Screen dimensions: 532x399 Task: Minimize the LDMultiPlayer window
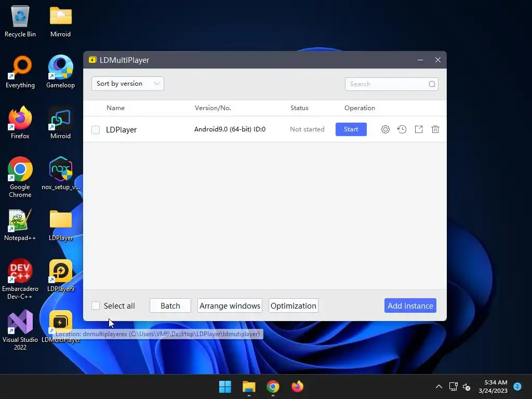click(x=420, y=60)
